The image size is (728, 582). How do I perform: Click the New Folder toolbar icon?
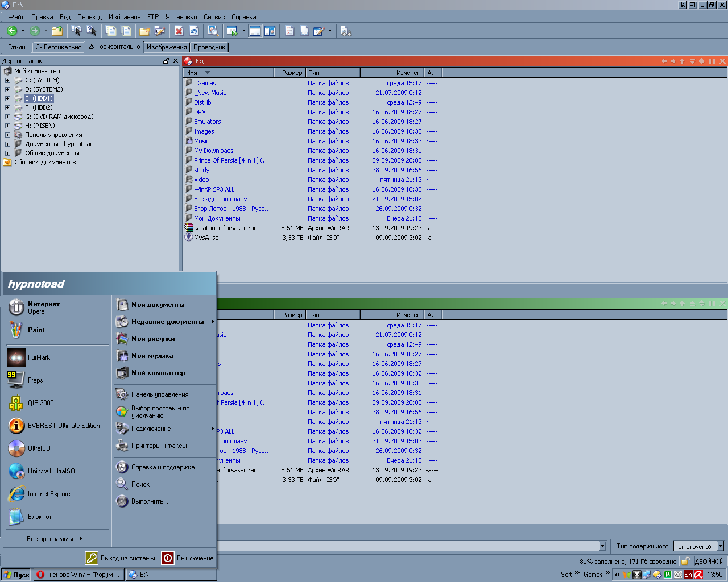144,31
